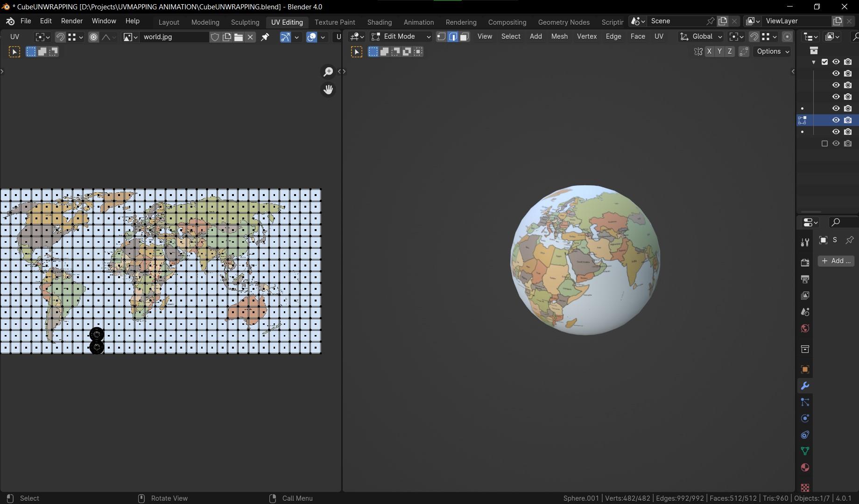859x504 pixels.
Task: Open the Render properties tab
Action: point(805,263)
